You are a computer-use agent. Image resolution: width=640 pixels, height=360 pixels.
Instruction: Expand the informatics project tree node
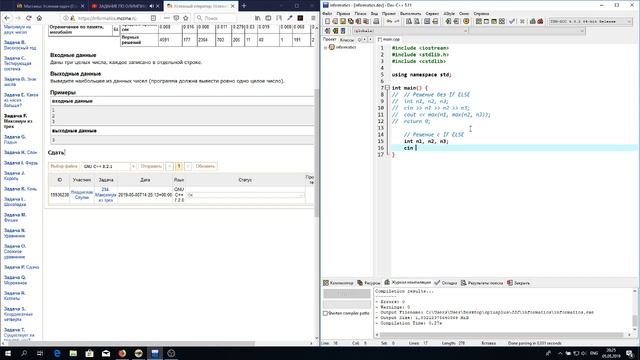click(326, 47)
